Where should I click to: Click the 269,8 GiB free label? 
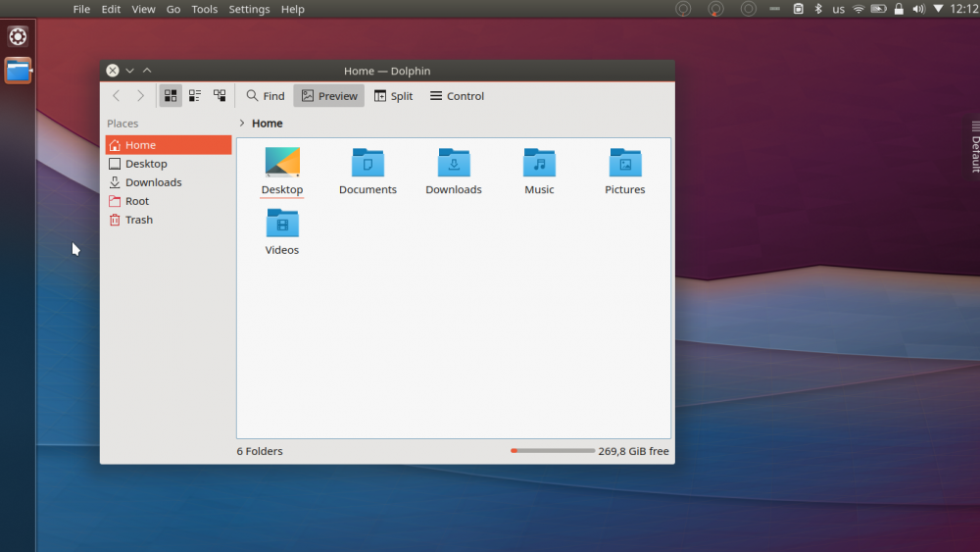click(633, 451)
